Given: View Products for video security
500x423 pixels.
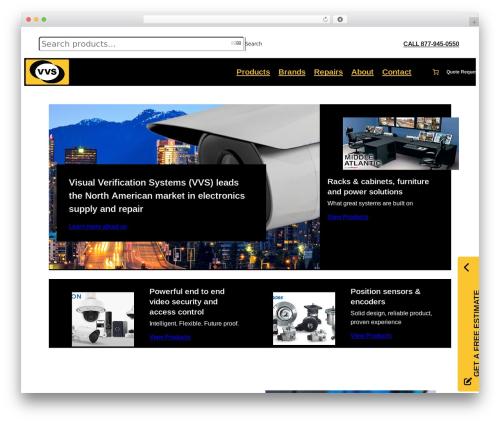Looking at the screenshot, I should (x=170, y=337).
